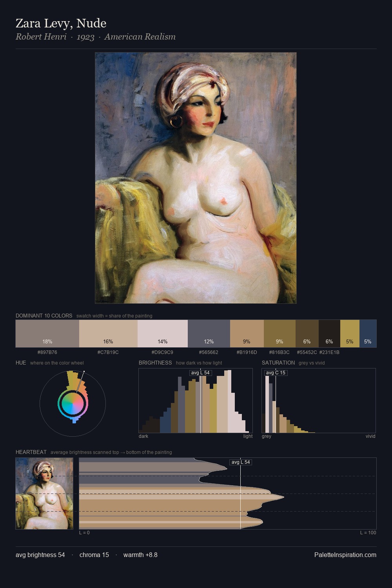The width and height of the screenshot is (392, 588).
Task: Open the large Zara Levy painting image
Action: coord(196,178)
